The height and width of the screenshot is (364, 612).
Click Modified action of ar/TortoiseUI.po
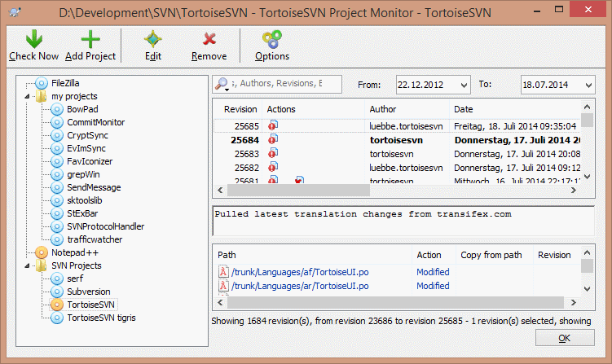[433, 286]
